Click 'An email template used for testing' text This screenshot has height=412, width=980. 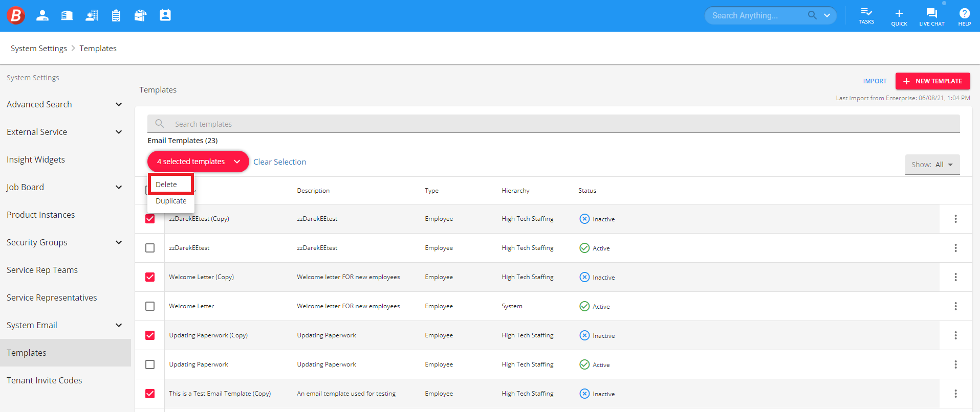(346, 393)
